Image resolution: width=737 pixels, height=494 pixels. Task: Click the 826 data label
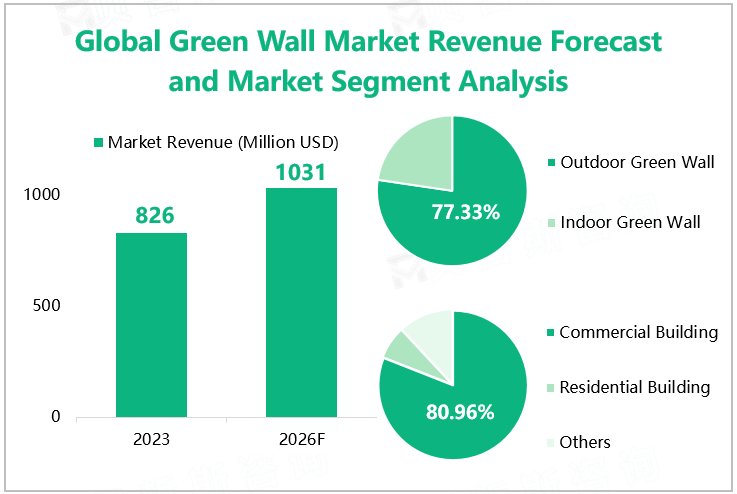[151, 215]
